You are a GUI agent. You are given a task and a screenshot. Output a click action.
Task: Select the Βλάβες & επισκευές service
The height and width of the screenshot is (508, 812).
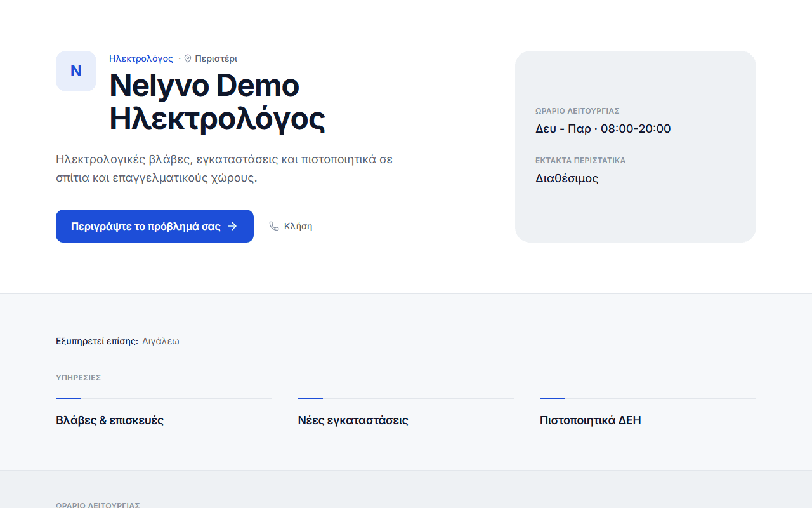(x=110, y=420)
